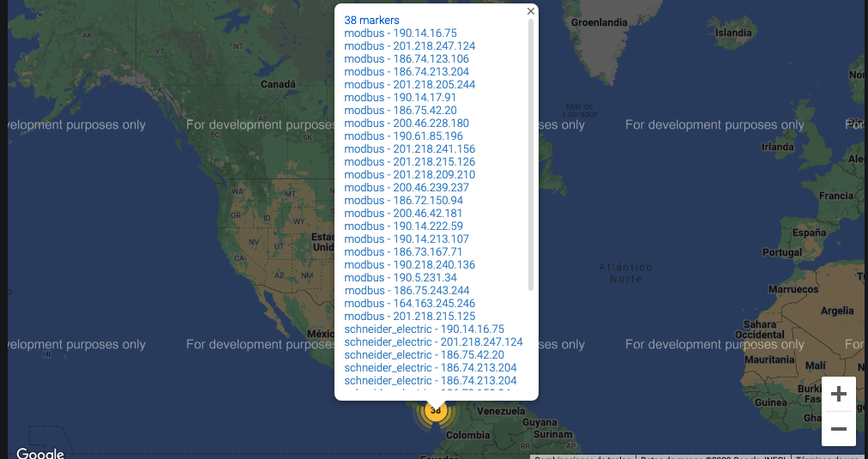This screenshot has height=459, width=868.
Task: Click the Islandia label on map
Action: 733,33
